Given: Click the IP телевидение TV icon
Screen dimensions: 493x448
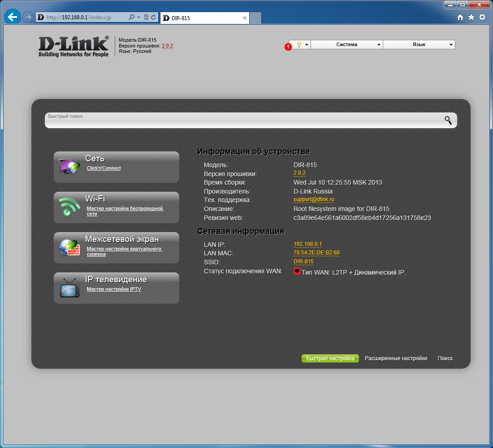Looking at the screenshot, I should (x=69, y=288).
